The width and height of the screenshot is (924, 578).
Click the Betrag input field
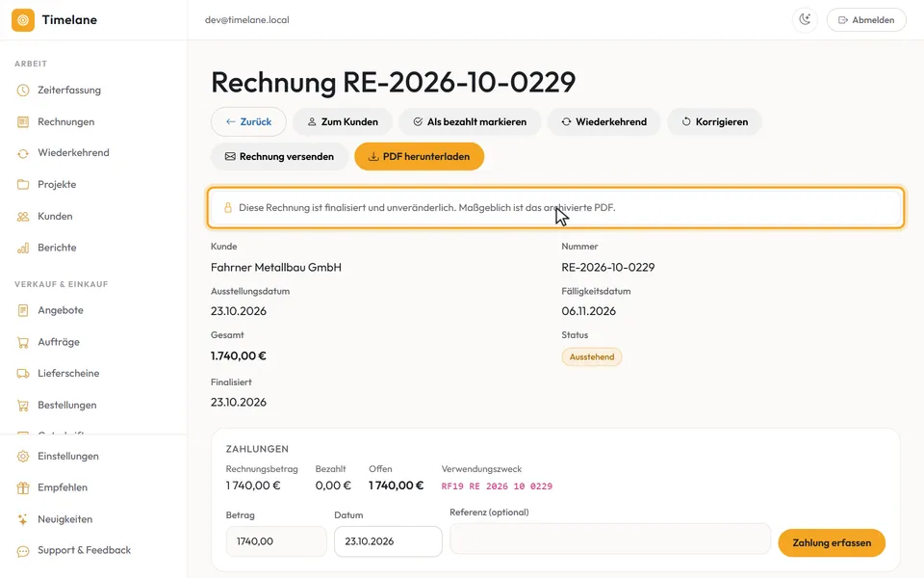pyautogui.click(x=276, y=541)
